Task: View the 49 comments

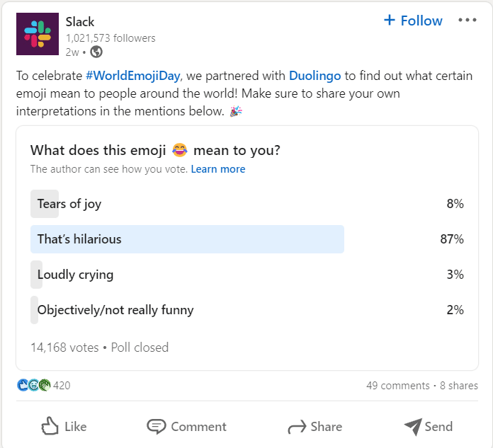Action: 398,386
